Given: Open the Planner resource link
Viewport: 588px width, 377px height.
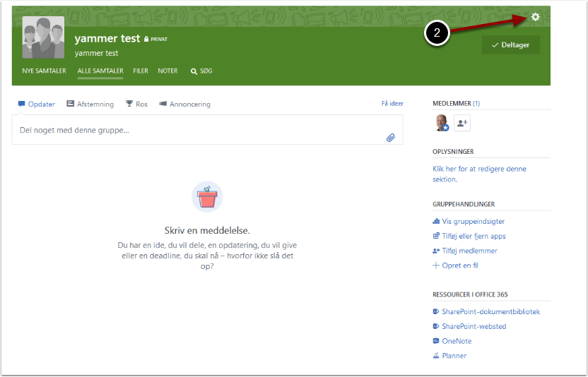Looking at the screenshot, I should [x=449, y=356].
